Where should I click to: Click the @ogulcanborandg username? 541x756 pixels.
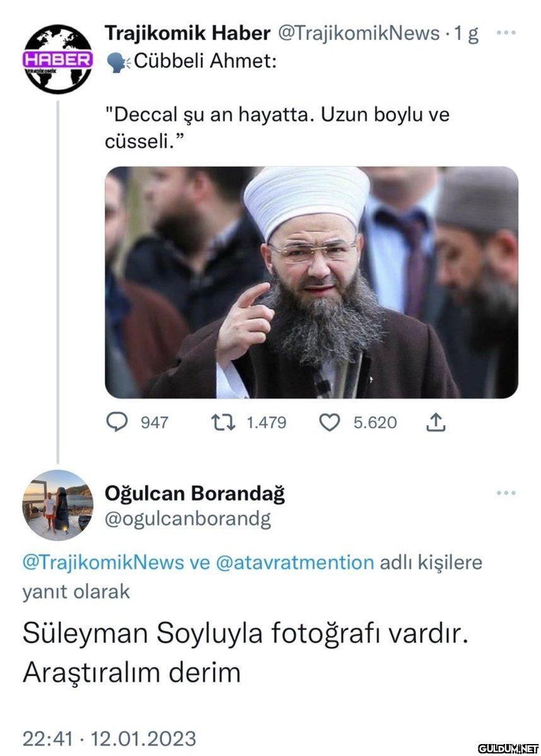(187, 518)
